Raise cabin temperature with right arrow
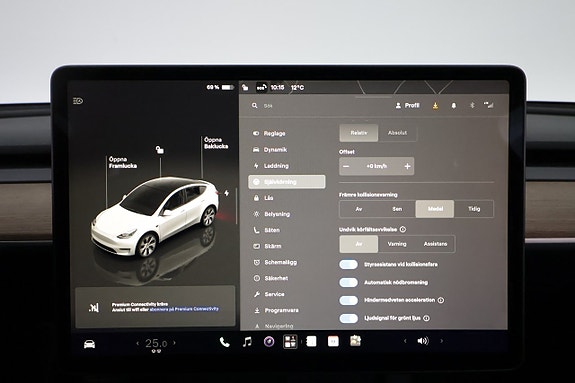 point(174,343)
